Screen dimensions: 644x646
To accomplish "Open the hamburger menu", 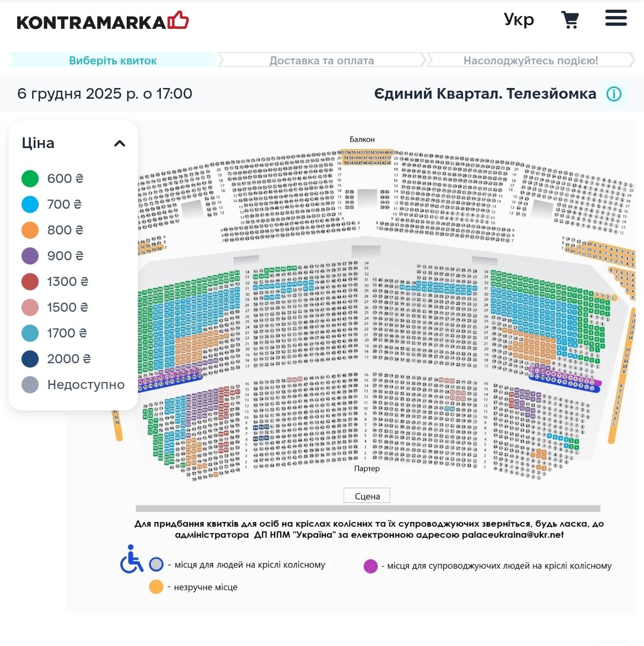I will (616, 18).
